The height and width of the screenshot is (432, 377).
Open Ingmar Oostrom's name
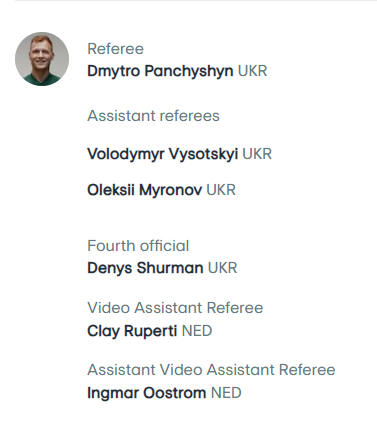147,393
